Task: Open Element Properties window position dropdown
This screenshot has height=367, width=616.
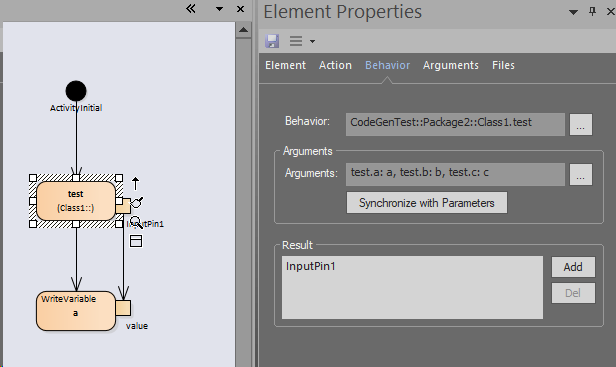Action: 574,12
